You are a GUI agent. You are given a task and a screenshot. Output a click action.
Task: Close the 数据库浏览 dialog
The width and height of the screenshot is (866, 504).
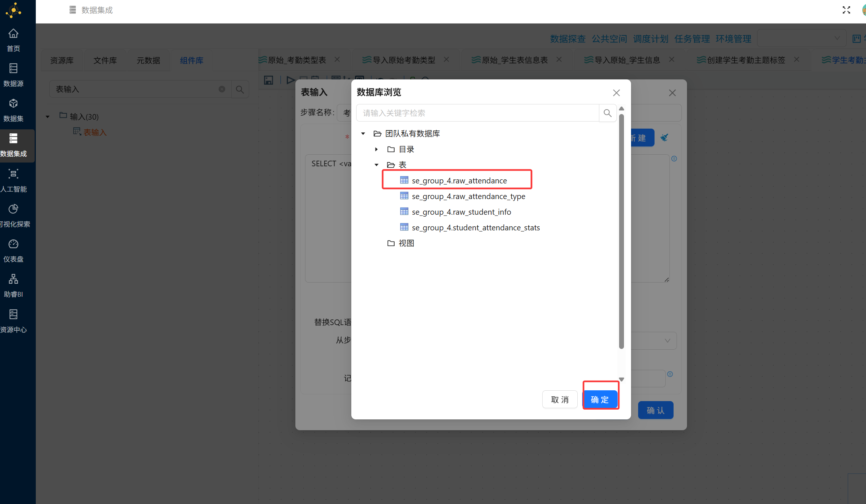616,93
